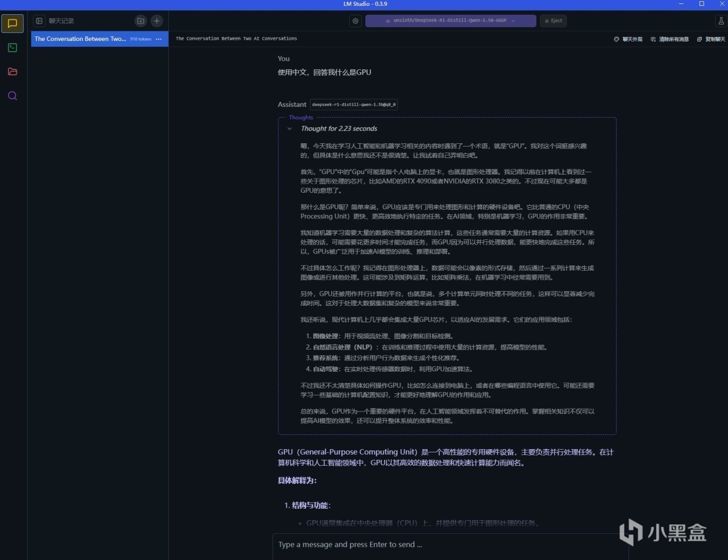The width and height of the screenshot is (728, 560).
Task: Click the user message 使用中文,回答我什么是GPU
Action: [324, 72]
